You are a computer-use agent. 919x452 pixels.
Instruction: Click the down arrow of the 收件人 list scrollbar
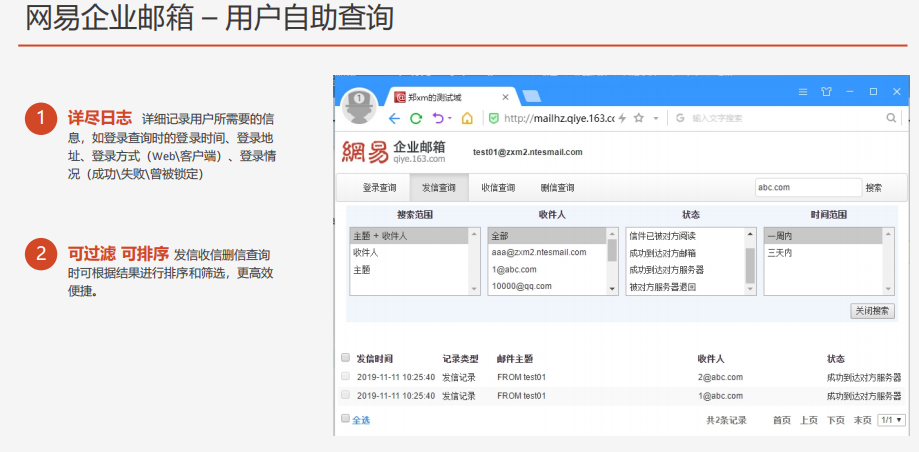[x=612, y=289]
